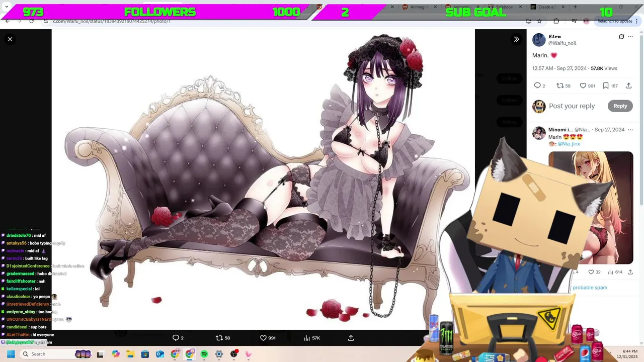Open the timestamp 12:57 AM · Sep 27, 2024
Image resolution: width=644 pixels, height=362 pixels.
tap(559, 68)
